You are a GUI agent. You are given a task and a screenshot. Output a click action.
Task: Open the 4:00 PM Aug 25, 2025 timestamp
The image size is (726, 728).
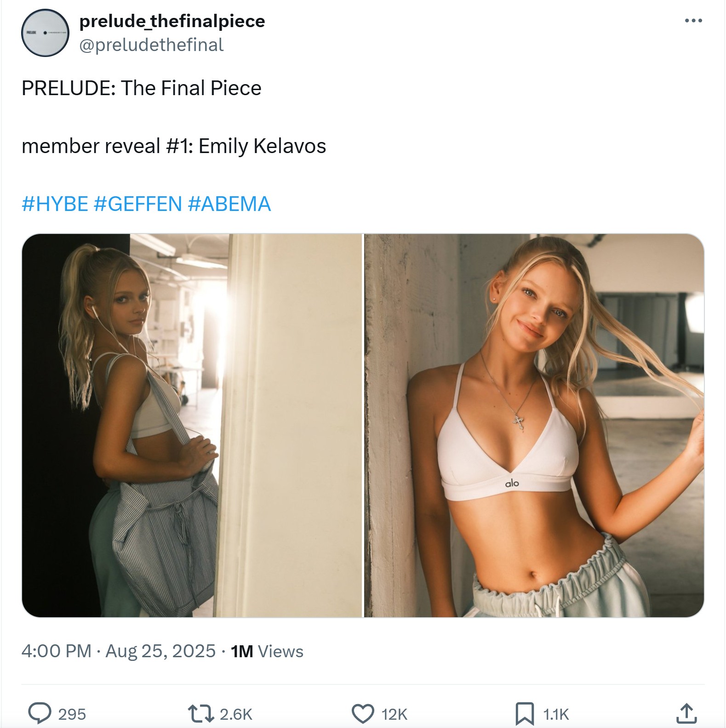pyautogui.click(x=118, y=651)
